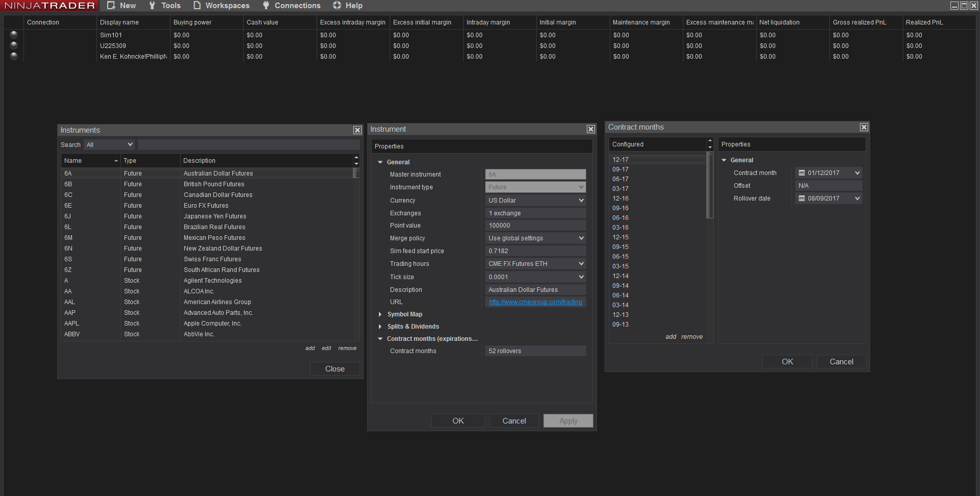980x496 pixels.
Task: Click the Exchanges field showing 1 exchange
Action: click(535, 213)
